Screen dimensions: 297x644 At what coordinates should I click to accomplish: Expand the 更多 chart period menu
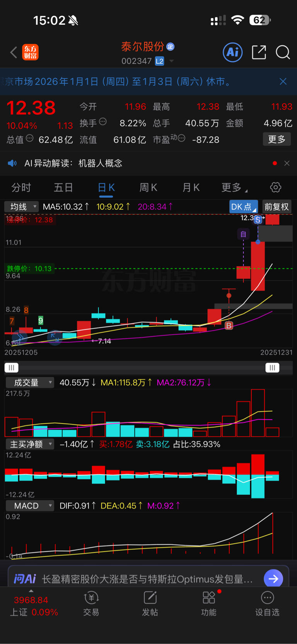pos(234,188)
